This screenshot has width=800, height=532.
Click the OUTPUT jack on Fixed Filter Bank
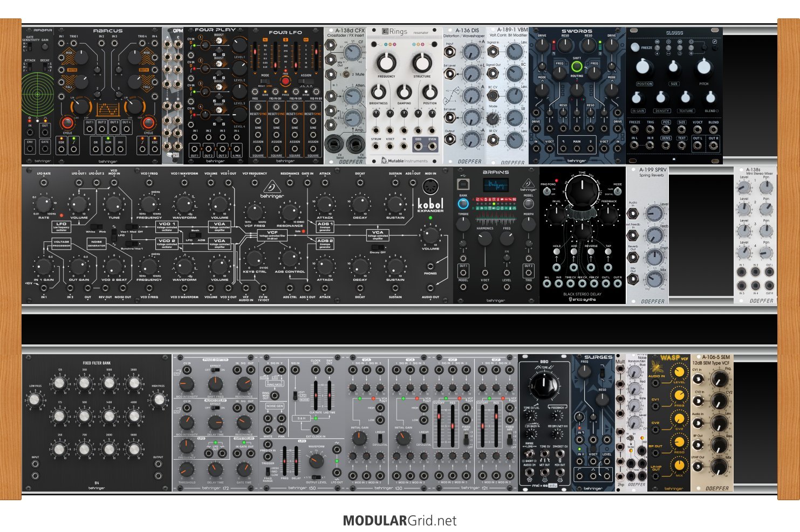tap(158, 464)
